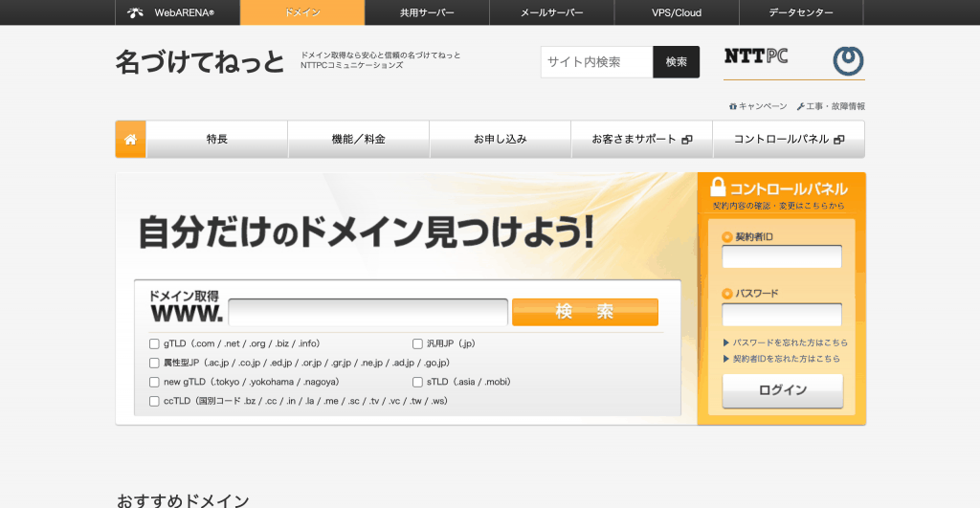Click the orange home icon
Screen dimensions: 980x508
(x=130, y=140)
